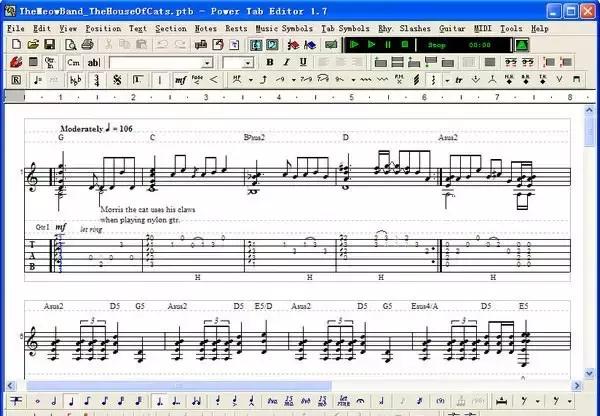Pause playback in the transport bar
Image resolution: width=600 pixels, height=416 pixels.
(388, 45)
